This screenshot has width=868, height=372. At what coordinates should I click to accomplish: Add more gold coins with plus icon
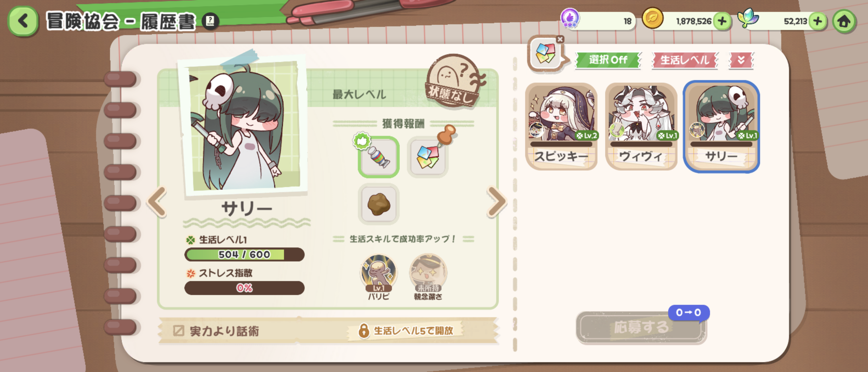722,21
